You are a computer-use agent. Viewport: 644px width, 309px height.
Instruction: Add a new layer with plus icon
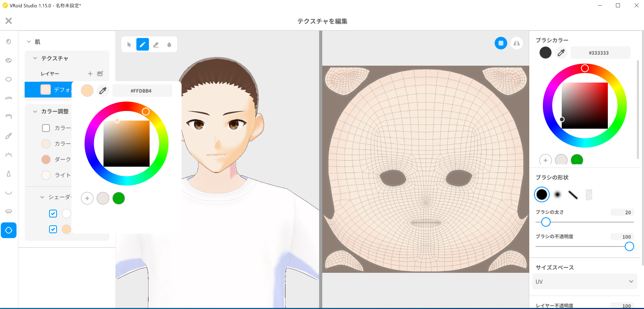click(90, 74)
